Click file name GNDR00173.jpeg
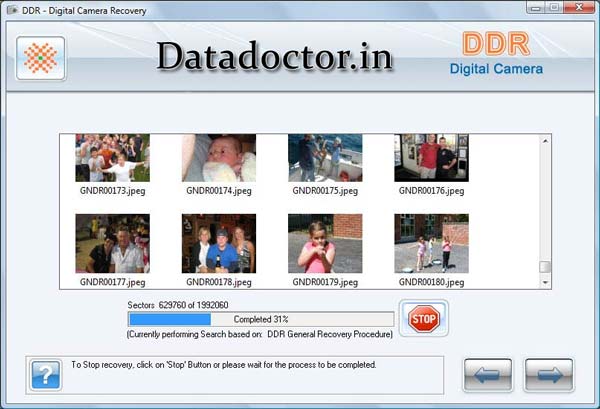The image size is (600, 409). point(112,191)
